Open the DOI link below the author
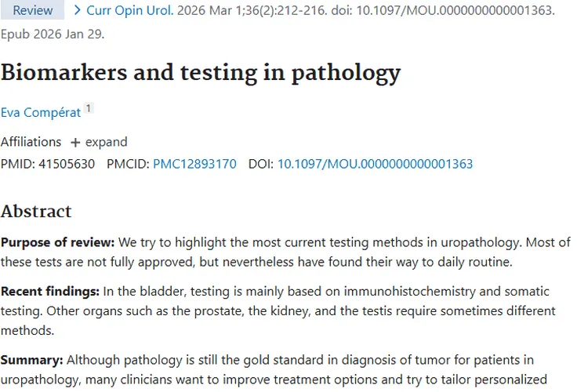Screen dimensions: 588x392 pos(375,164)
